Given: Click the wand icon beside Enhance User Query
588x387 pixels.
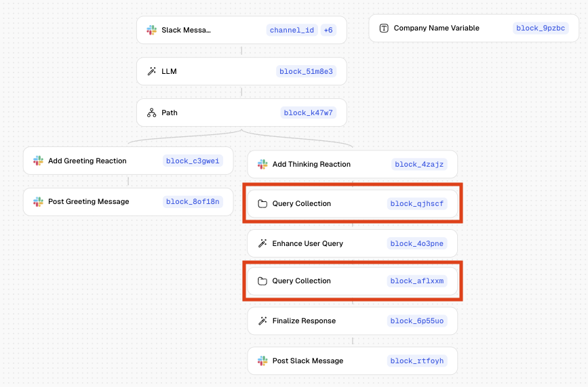Looking at the screenshot, I should pos(262,243).
